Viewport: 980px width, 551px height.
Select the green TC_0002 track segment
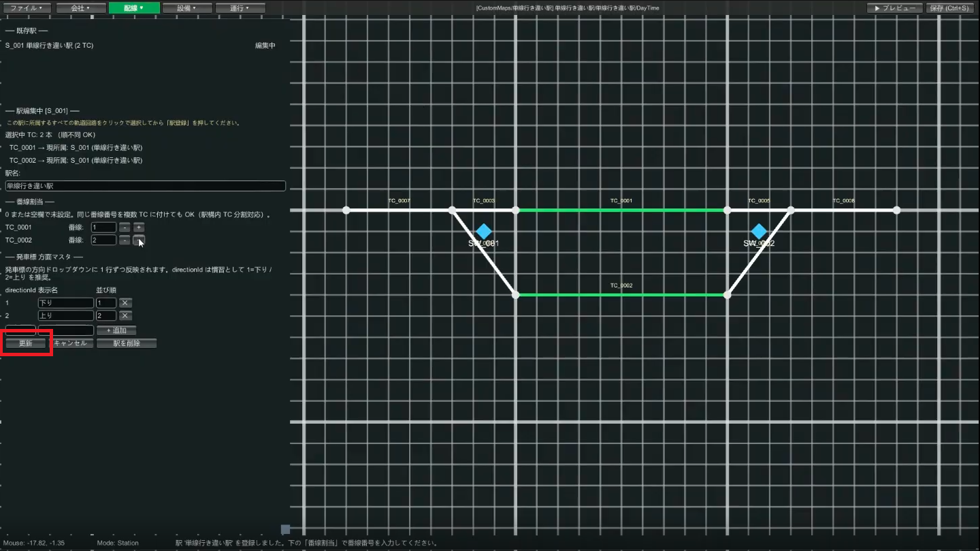point(621,295)
